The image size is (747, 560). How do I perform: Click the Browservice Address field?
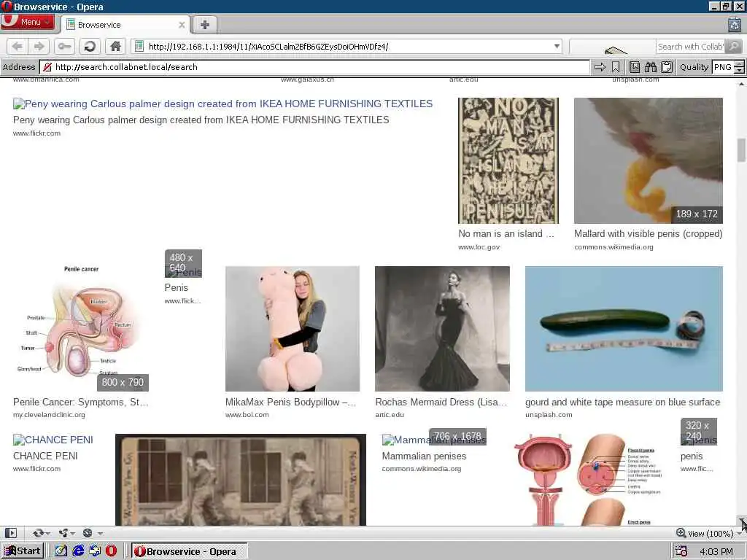click(314, 67)
